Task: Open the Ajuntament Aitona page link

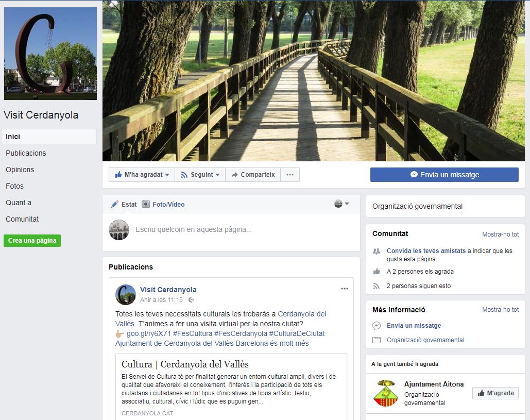Action: [434, 384]
